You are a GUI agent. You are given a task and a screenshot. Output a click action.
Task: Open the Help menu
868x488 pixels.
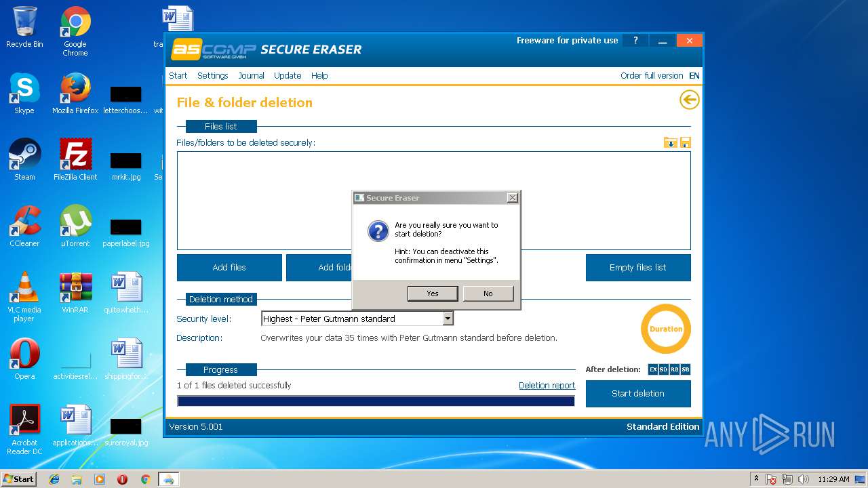(319, 76)
